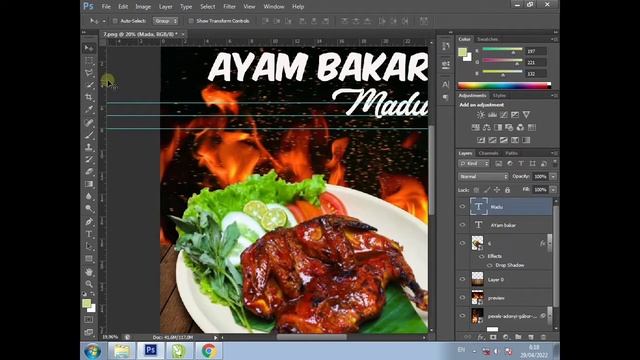The width and height of the screenshot is (640, 360).
Task: Open the File menu
Action: [x=106, y=7]
